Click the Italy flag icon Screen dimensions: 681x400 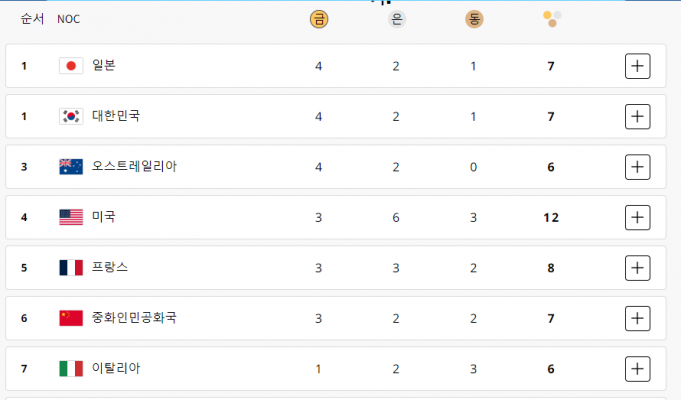click(x=71, y=369)
